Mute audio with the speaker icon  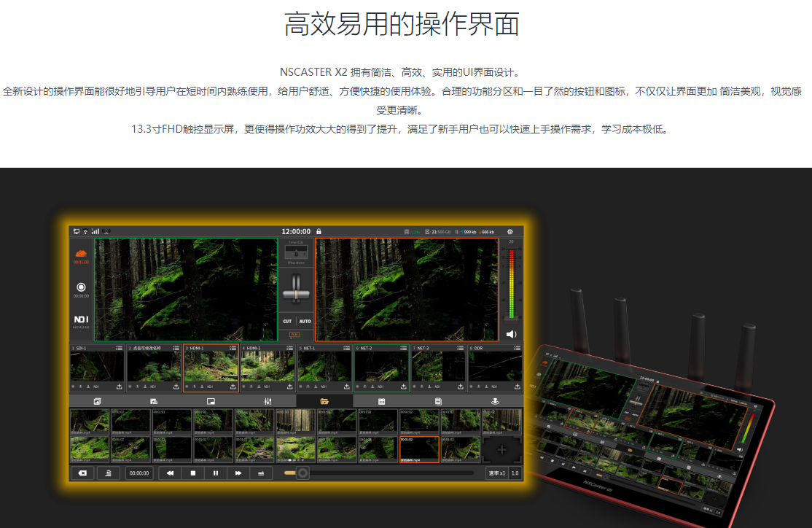511,334
